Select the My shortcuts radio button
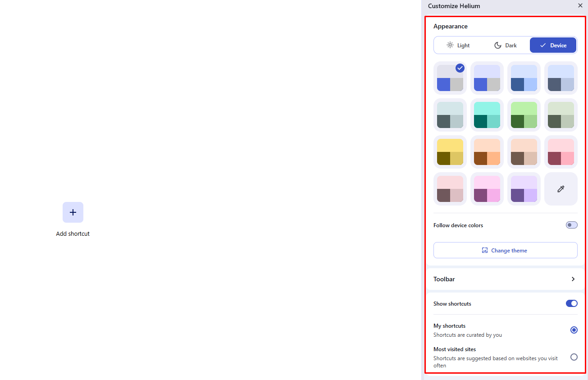The width and height of the screenshot is (588, 380). (574, 330)
